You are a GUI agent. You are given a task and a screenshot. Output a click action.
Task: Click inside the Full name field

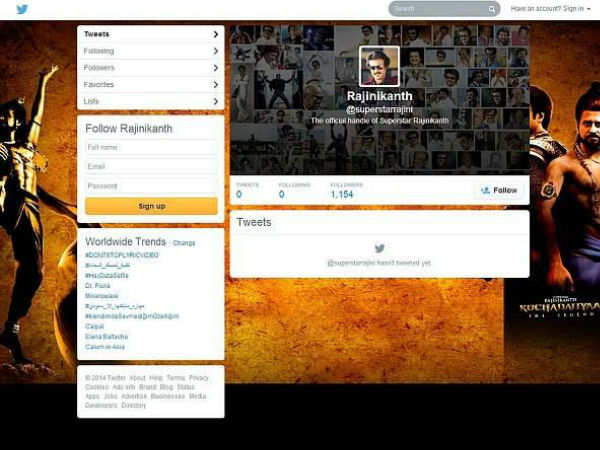[151, 147]
